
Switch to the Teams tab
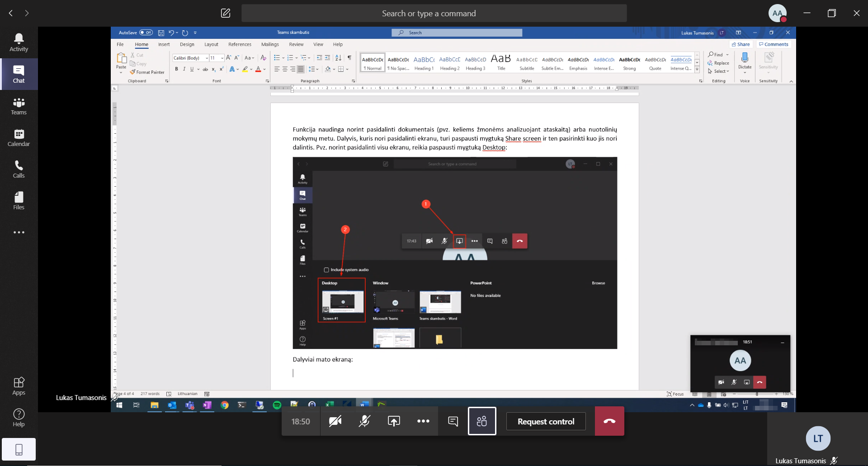19,106
